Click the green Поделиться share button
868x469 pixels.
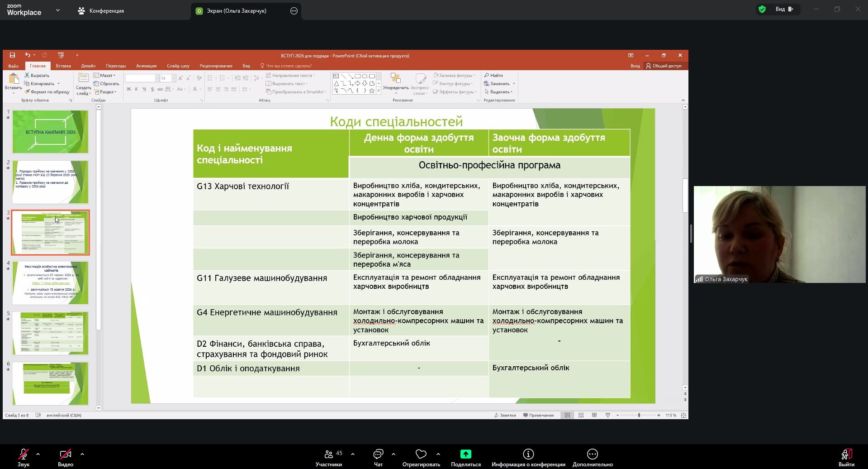[x=465, y=454]
